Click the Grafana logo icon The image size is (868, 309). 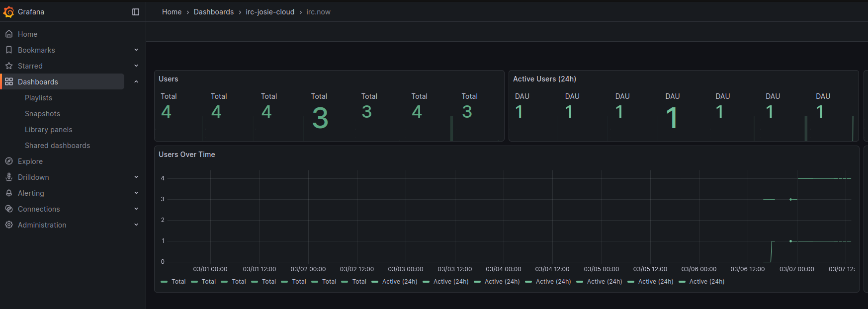[x=8, y=12]
